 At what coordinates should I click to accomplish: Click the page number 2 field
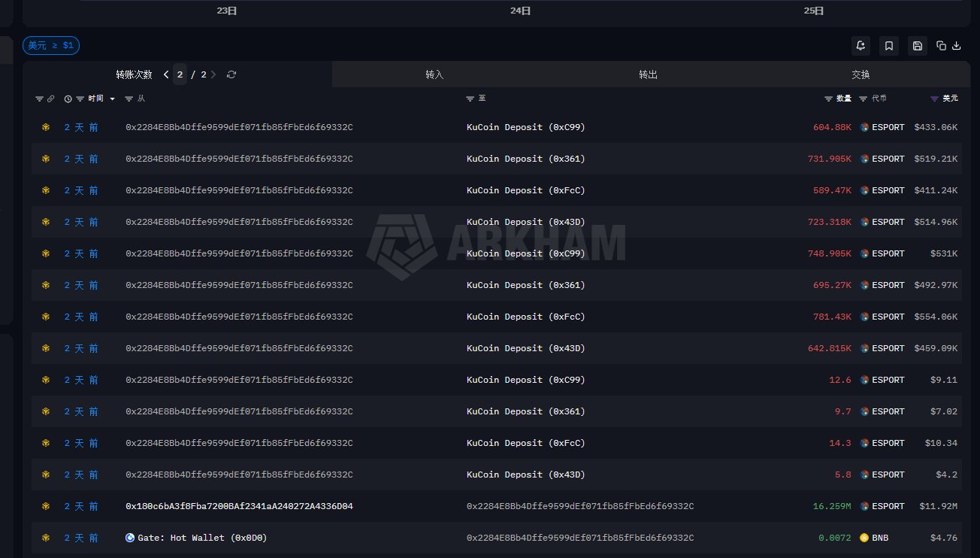point(180,74)
